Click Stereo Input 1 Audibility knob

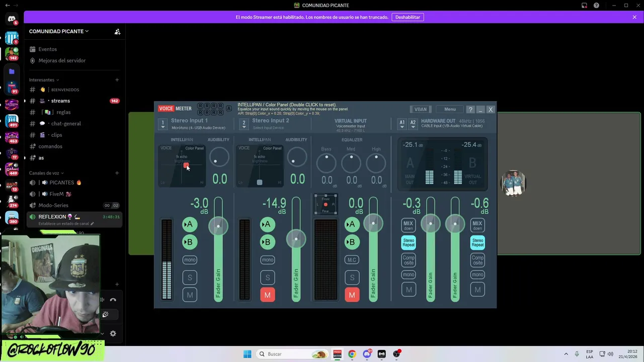tap(219, 157)
